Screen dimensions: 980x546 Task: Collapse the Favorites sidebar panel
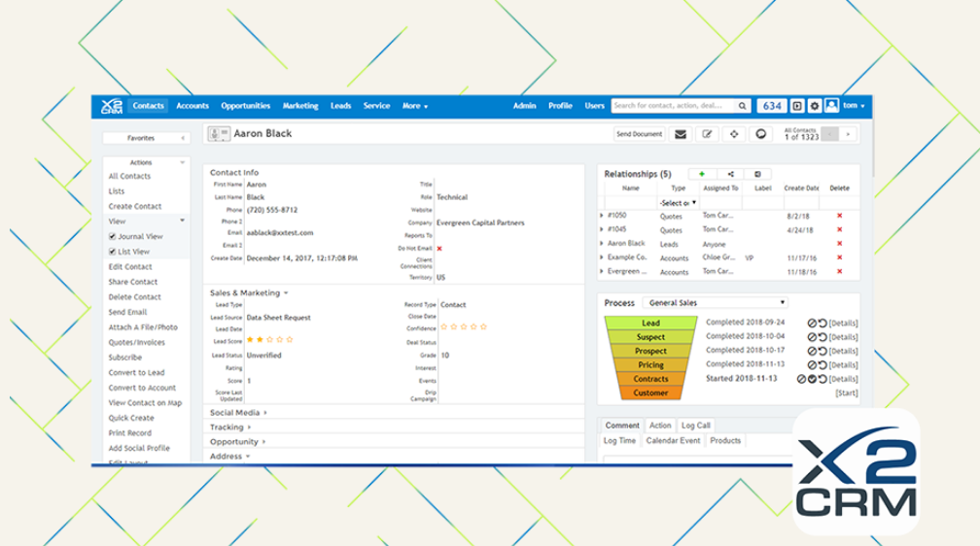183,138
